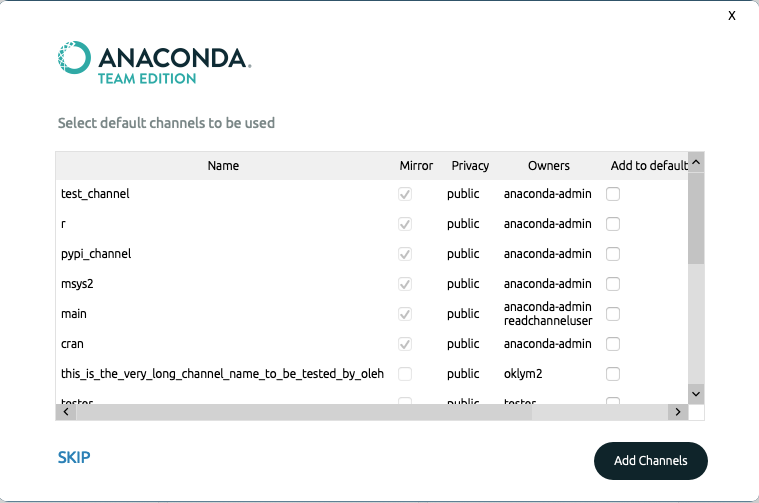This screenshot has width=759, height=503.
Task: Click readchanneluser in main row owners
Action: (548, 321)
